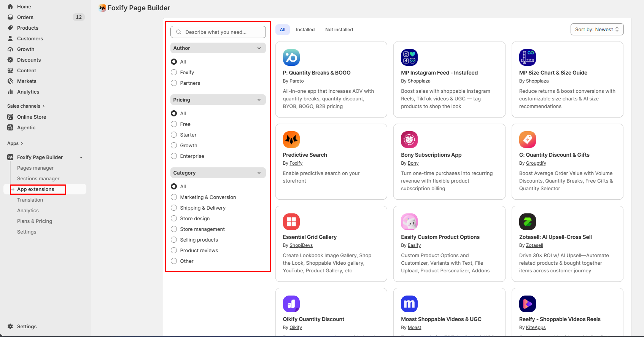The width and height of the screenshot is (644, 337).
Task: Click the P: Quantity Breaks & BOGO app icon
Action: (291, 57)
